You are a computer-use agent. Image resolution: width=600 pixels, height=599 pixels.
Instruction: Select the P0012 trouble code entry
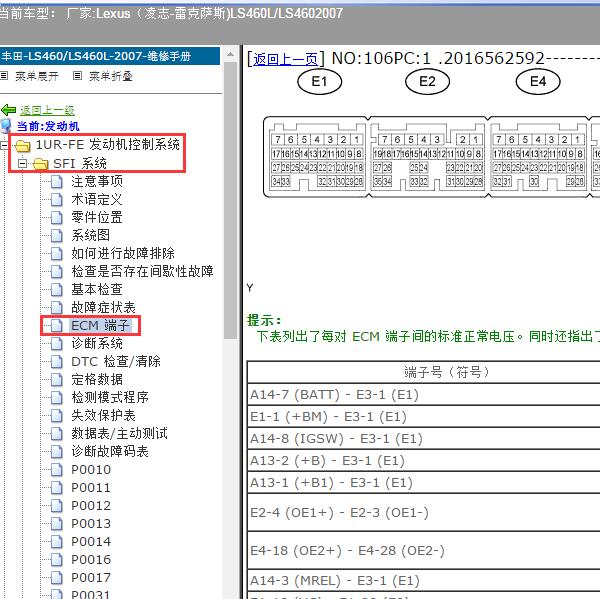[91, 505]
